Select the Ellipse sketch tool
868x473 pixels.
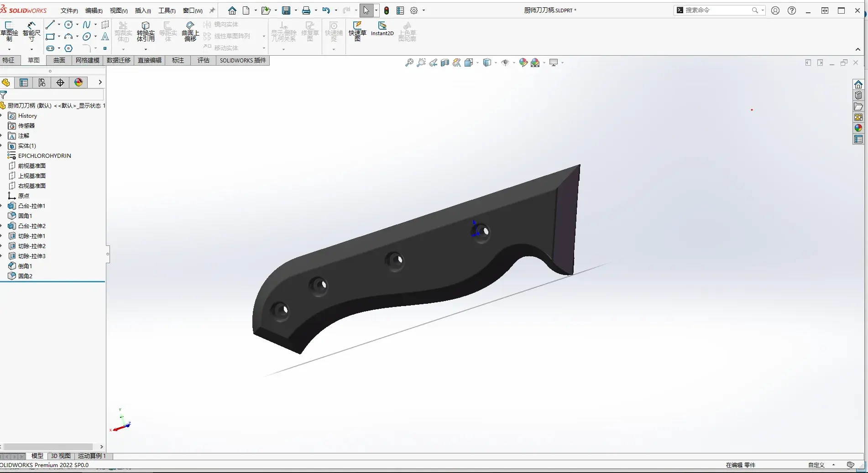coord(87,36)
